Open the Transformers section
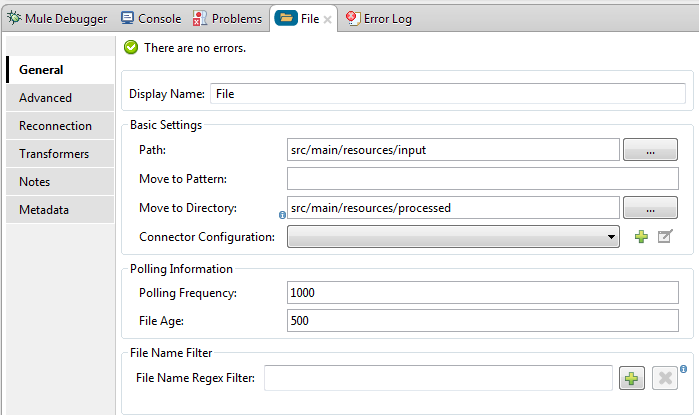 click(60, 154)
